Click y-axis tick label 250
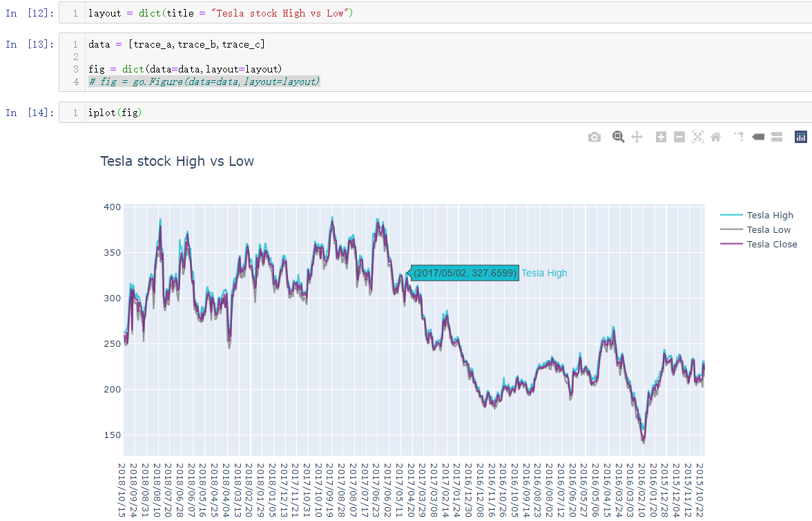Viewport: 812px width, 521px height. [x=113, y=343]
